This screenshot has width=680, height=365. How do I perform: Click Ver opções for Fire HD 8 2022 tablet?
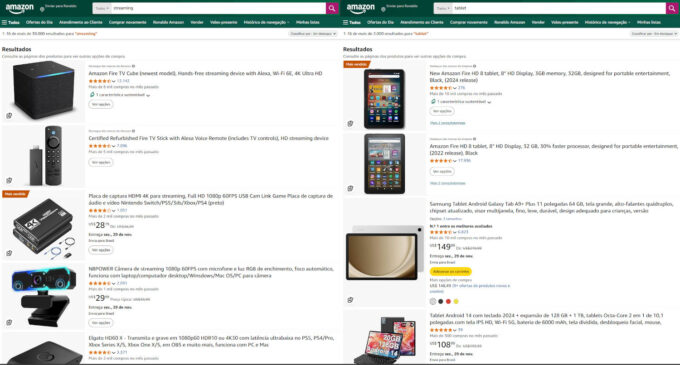pos(442,172)
